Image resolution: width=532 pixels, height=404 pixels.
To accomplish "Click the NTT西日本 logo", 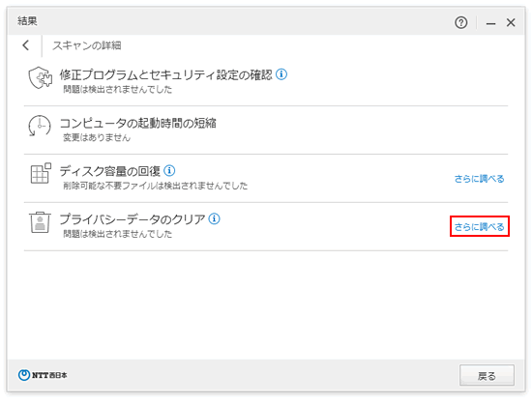I will click(43, 375).
